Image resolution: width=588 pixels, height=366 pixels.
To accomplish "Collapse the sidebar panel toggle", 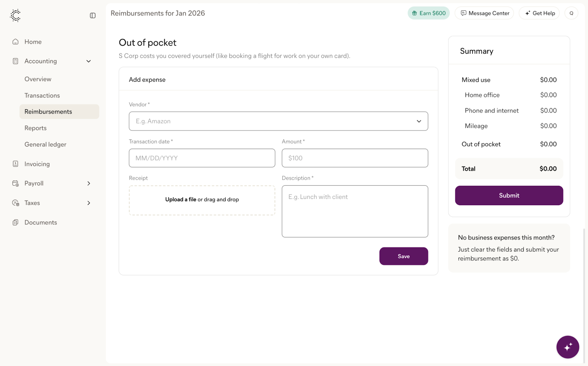I will coord(93,15).
